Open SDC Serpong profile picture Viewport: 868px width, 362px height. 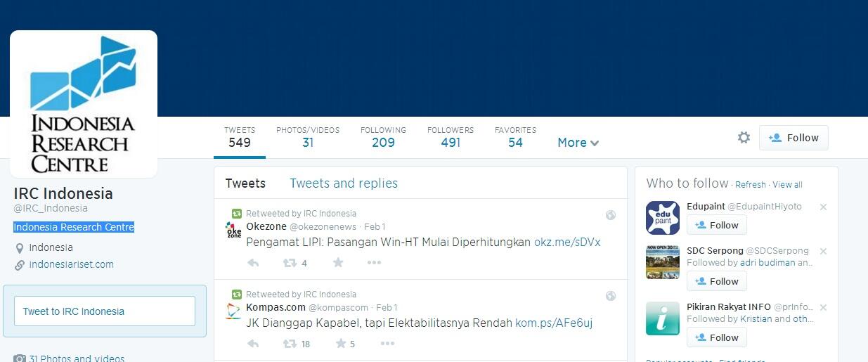663,262
